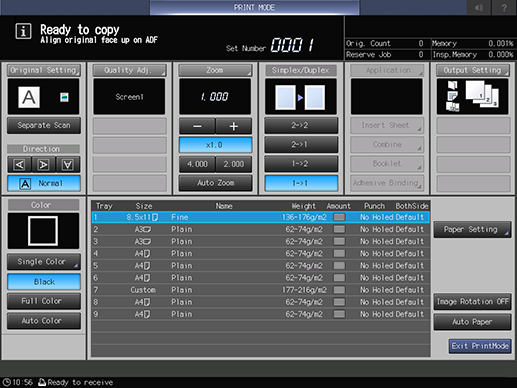Select Full Color mode

click(44, 301)
